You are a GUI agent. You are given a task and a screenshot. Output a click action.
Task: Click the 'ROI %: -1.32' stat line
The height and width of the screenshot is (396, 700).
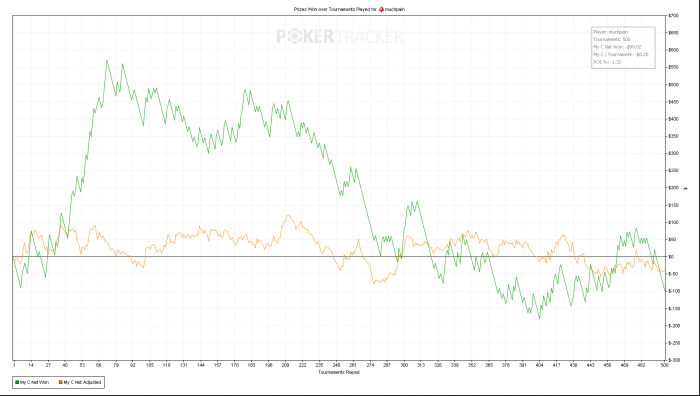click(x=607, y=62)
